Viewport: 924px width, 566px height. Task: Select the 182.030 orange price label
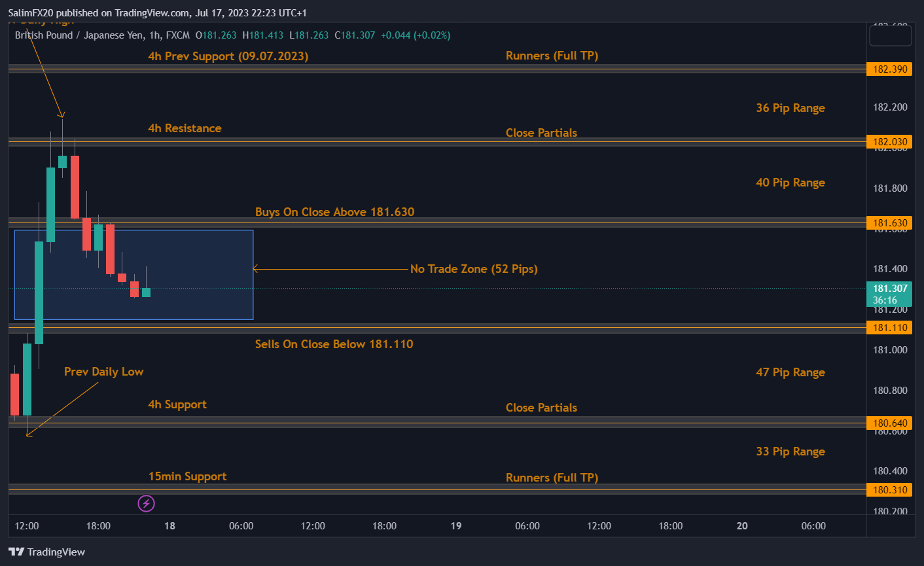point(889,142)
